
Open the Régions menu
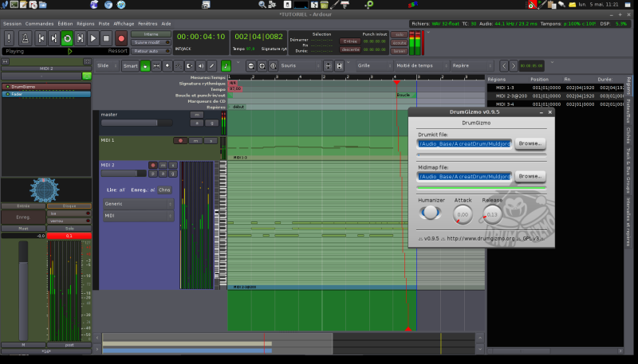click(x=85, y=24)
